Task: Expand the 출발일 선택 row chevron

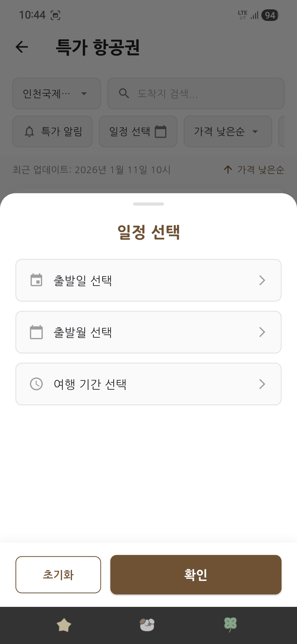Action: [262, 280]
